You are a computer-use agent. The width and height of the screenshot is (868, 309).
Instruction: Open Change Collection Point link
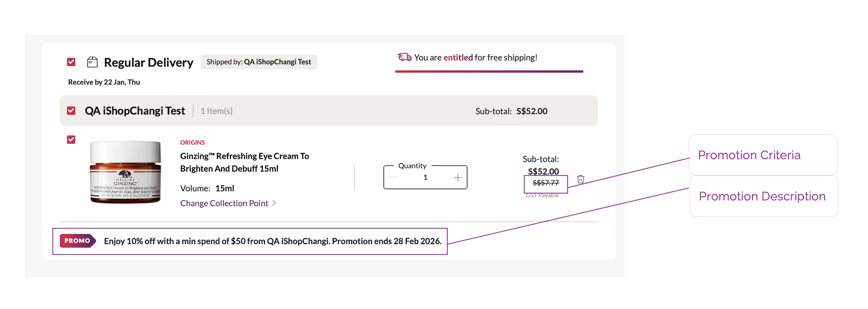click(224, 203)
